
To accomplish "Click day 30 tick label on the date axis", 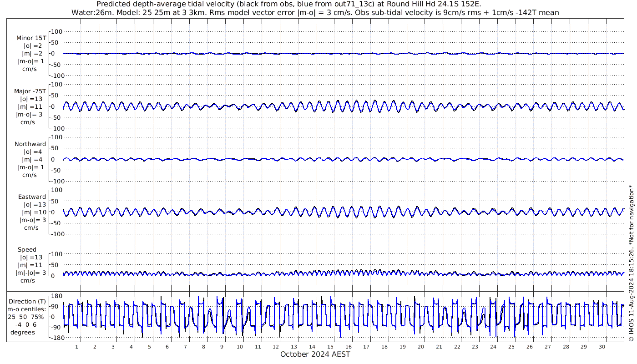I will pos(602,347).
